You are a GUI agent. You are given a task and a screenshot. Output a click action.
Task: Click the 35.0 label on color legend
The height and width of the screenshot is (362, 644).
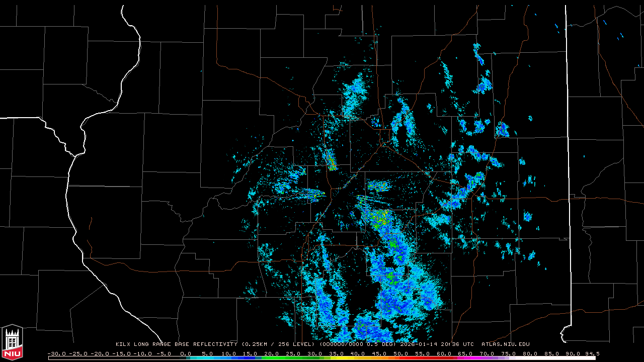click(x=336, y=353)
